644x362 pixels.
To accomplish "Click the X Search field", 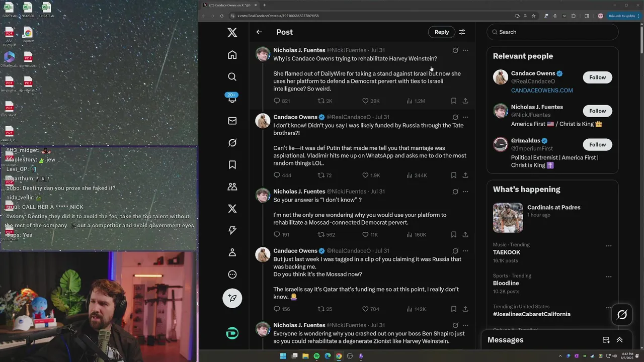I will coord(552,32).
